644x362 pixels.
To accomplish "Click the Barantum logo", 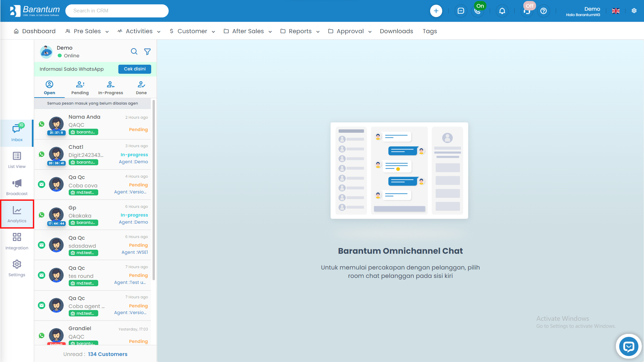I will click(x=35, y=11).
